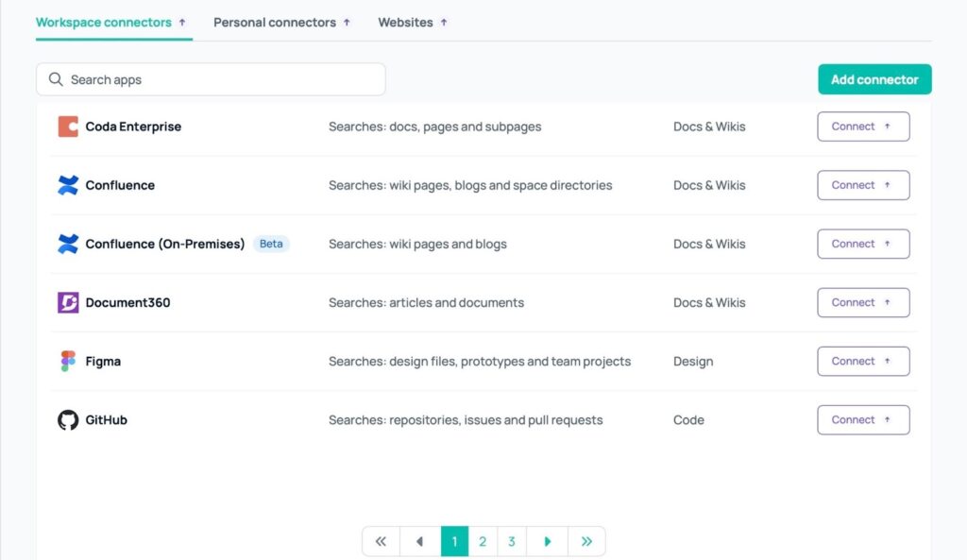Jump to the first page of results
This screenshot has height=560, width=967.
pyautogui.click(x=381, y=541)
